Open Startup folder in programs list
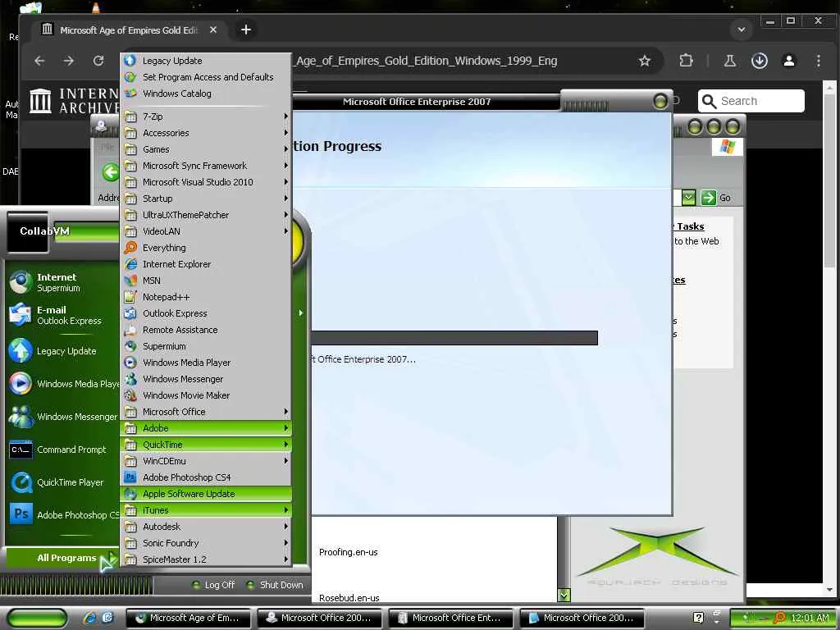The width and height of the screenshot is (840, 630). pyautogui.click(x=206, y=199)
